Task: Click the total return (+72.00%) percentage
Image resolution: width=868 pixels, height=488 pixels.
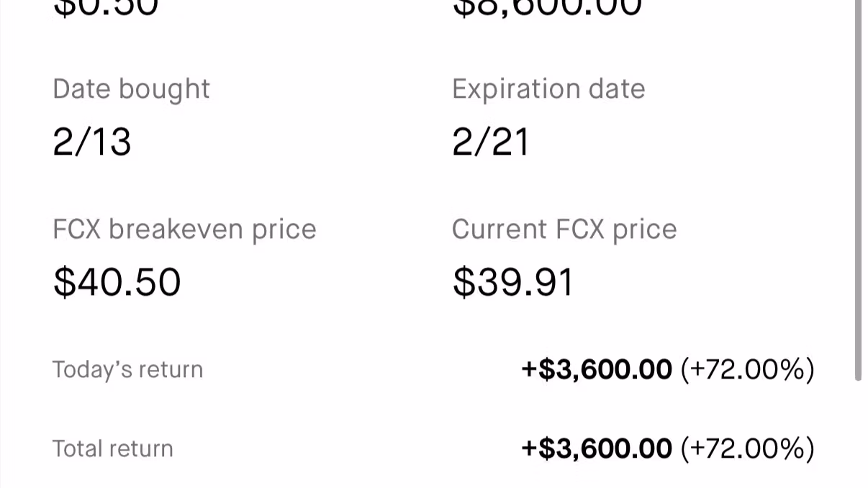Action: tap(747, 449)
